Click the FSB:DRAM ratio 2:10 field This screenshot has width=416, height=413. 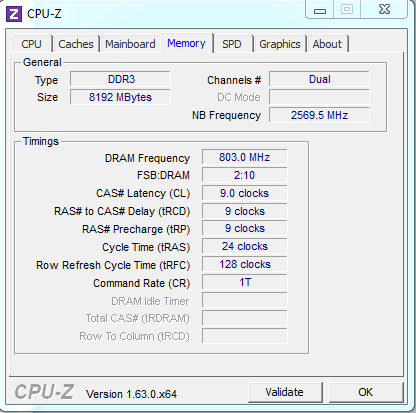tap(245, 175)
